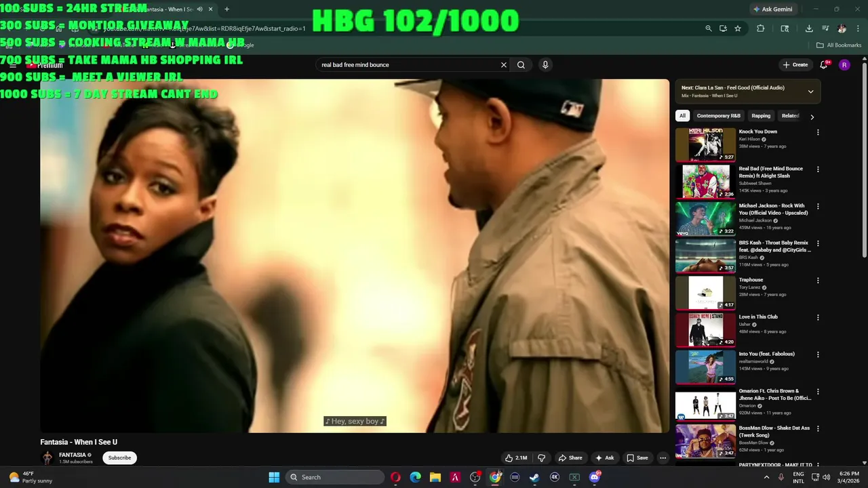Close the Fantasia browser tab
The height and width of the screenshot is (488, 868).
[x=210, y=9]
